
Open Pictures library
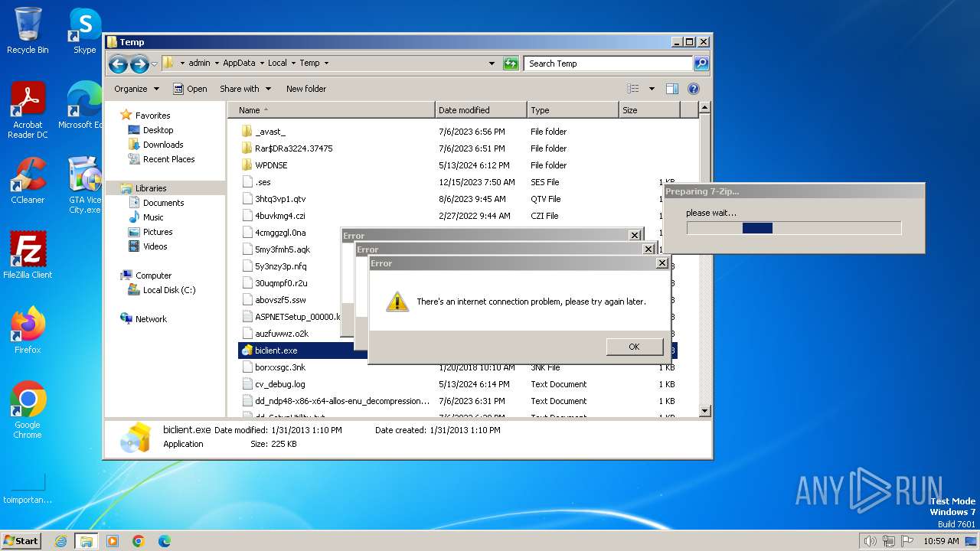tap(150, 232)
